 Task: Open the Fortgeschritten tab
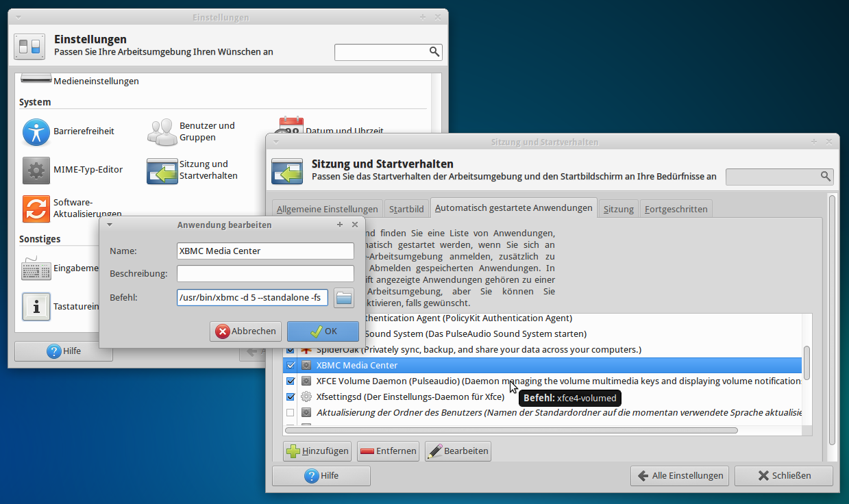tap(677, 209)
